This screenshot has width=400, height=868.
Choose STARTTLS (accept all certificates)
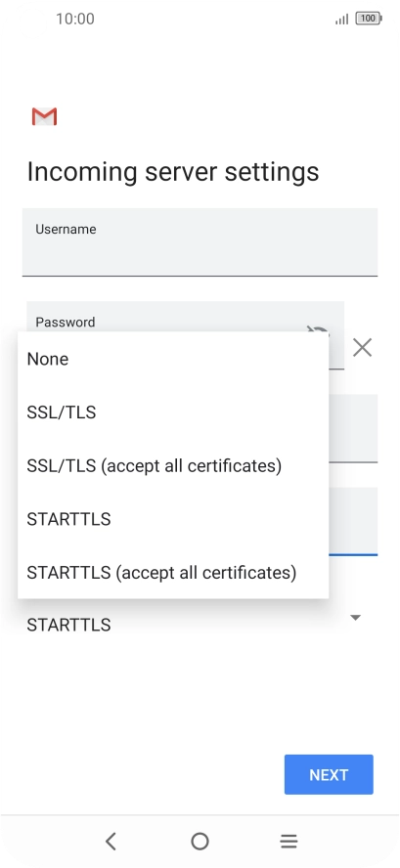point(173,572)
